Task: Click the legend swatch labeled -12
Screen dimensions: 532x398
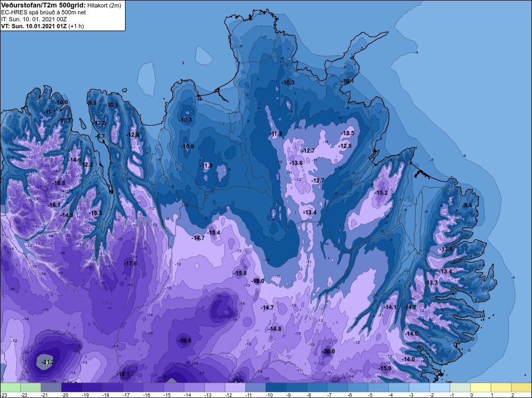Action: 235,387
